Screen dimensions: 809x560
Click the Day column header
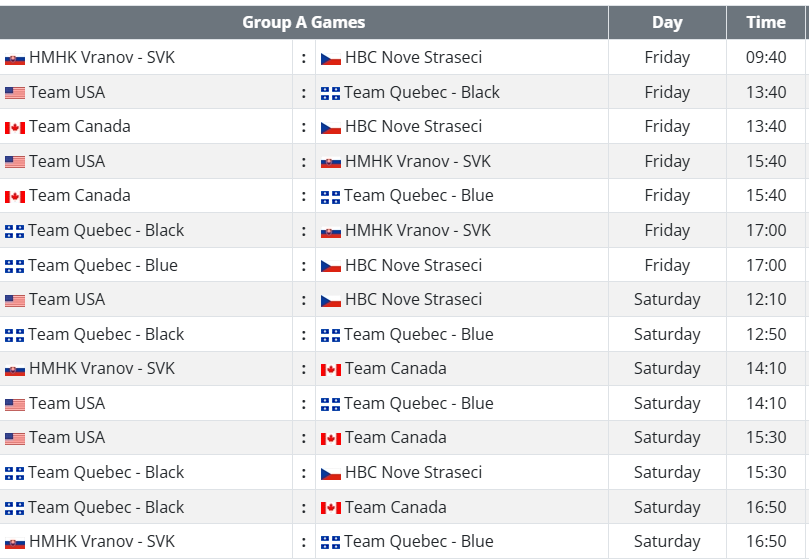pyautogui.click(x=667, y=22)
